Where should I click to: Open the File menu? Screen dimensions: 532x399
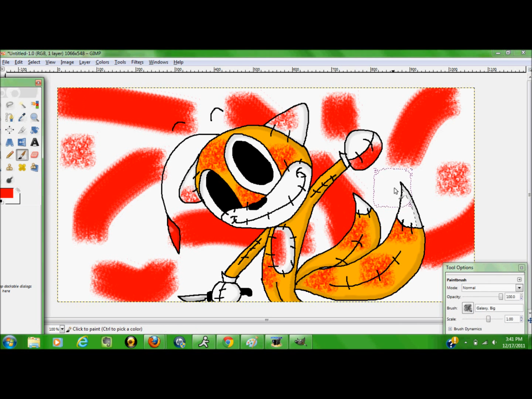click(6, 62)
